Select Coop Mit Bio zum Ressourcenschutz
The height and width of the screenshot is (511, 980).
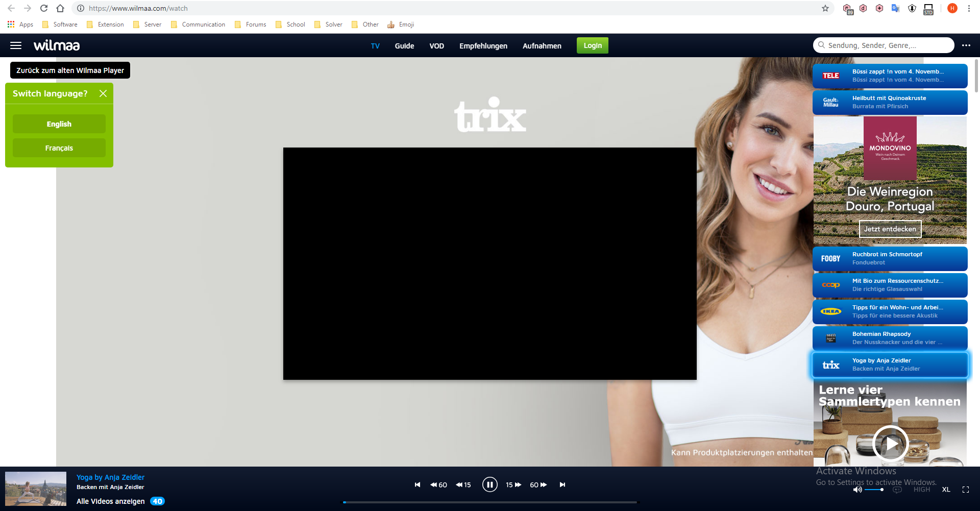[890, 285]
